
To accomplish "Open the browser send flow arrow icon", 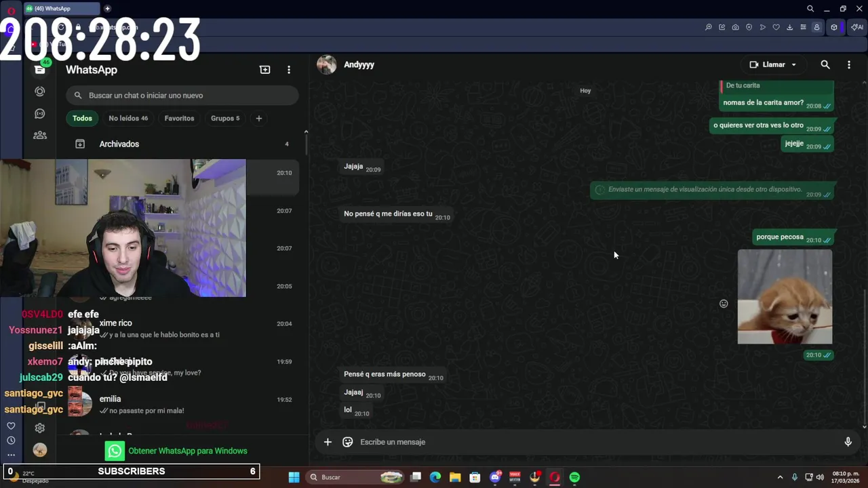I will coord(763,27).
